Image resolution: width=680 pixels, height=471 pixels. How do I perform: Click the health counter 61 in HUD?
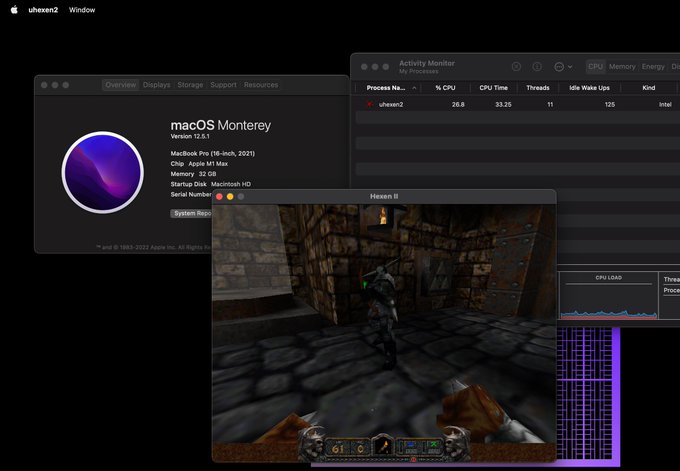[x=338, y=448]
